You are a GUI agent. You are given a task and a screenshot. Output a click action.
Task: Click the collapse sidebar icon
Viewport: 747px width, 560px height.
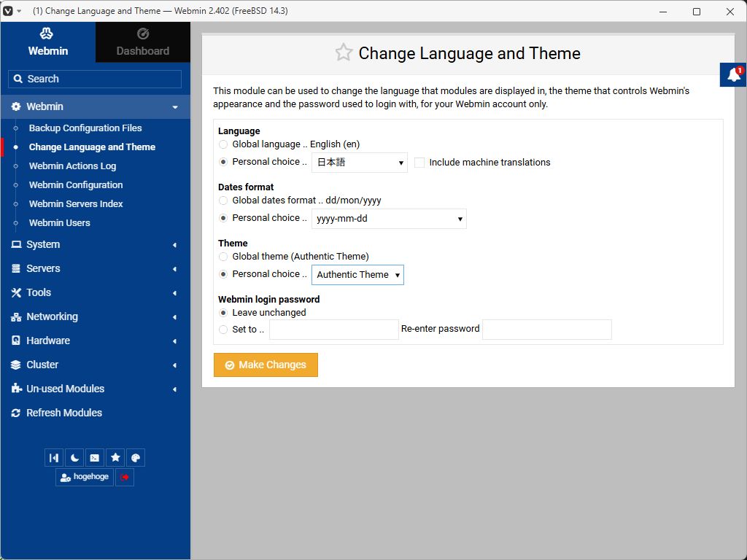point(54,458)
